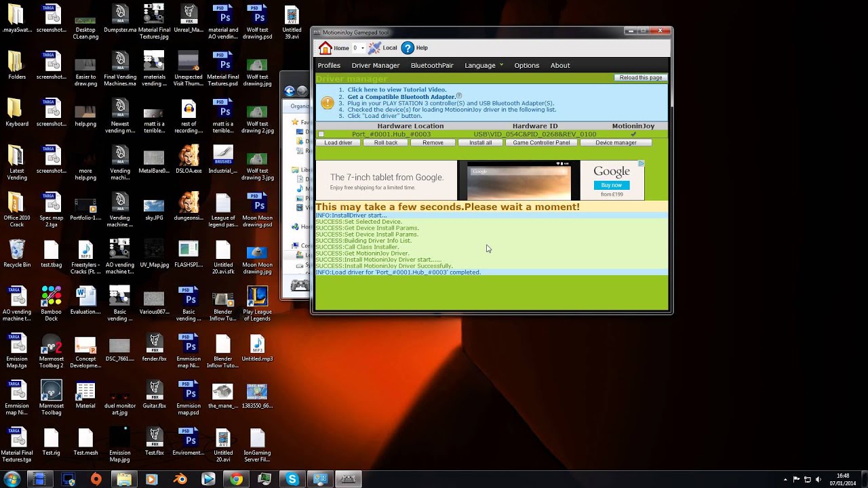Open the Tutorial Video link
This screenshot has width=868, height=488.
click(397, 89)
